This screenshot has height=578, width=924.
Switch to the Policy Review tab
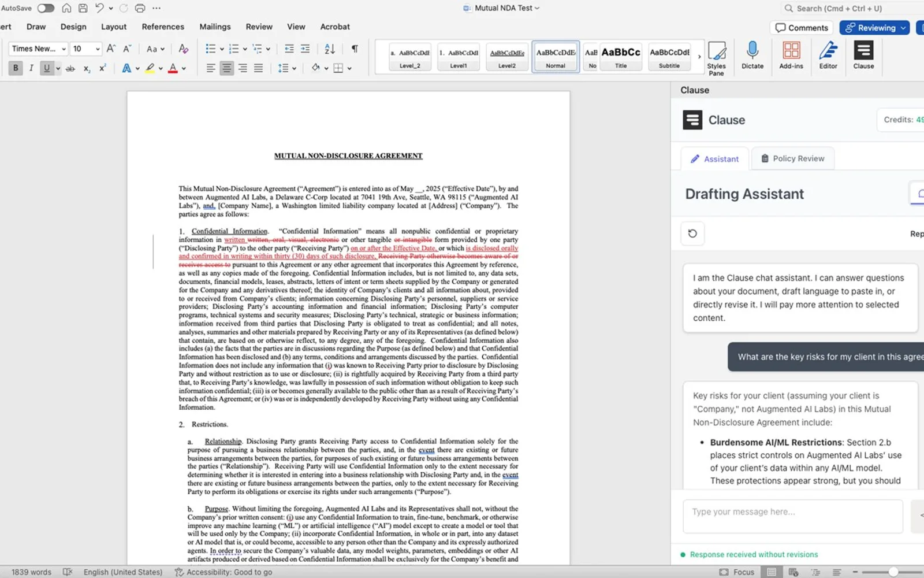pos(792,158)
